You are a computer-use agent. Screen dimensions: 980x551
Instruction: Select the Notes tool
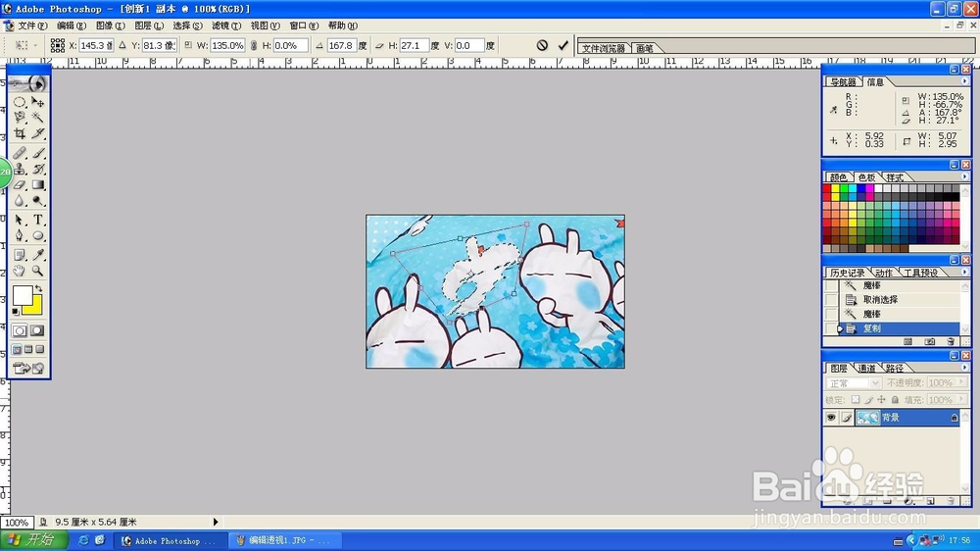click(20, 255)
